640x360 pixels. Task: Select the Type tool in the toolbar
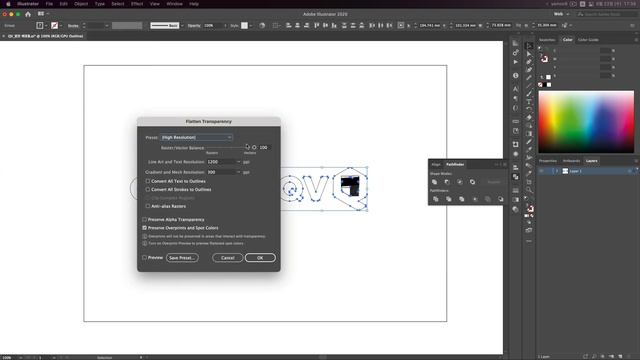tap(529, 102)
